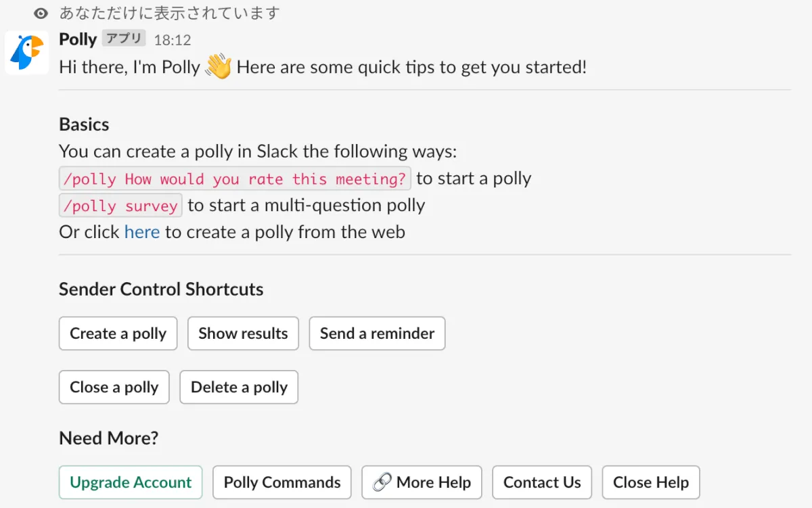
Task: Click the Polly parrot avatar icon
Action: (27, 52)
